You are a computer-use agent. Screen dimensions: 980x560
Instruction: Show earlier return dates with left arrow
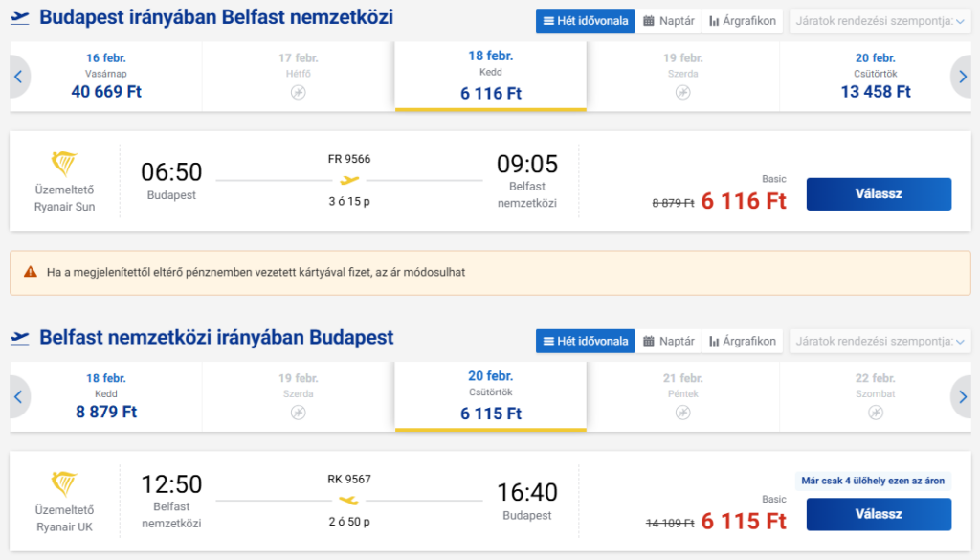pos(18,397)
